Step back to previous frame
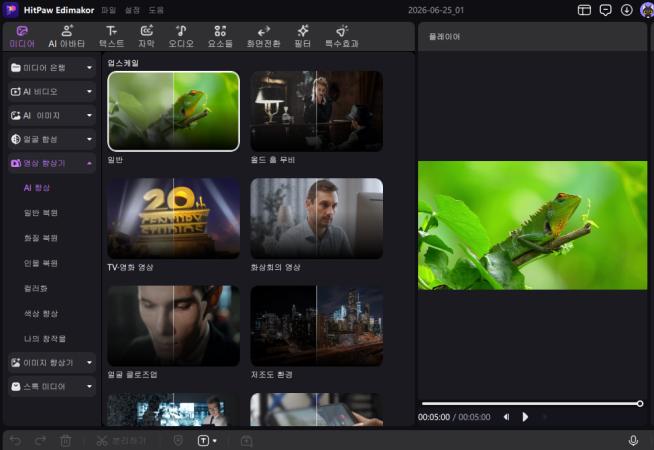 click(506, 417)
